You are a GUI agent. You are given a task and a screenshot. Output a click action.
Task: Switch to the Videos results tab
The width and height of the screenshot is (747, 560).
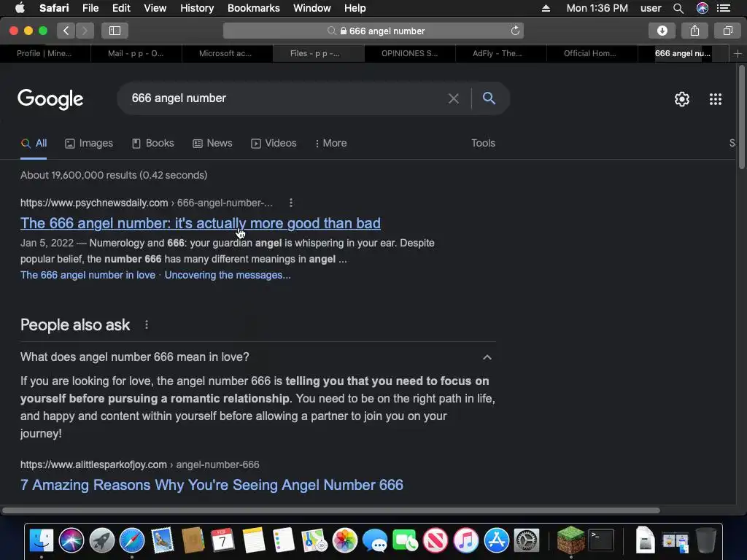click(274, 144)
